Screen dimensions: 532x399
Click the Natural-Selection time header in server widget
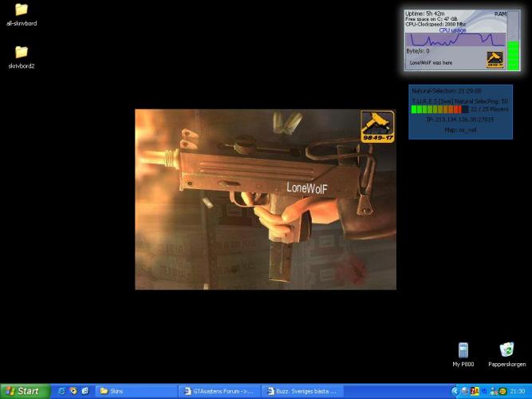pos(446,91)
